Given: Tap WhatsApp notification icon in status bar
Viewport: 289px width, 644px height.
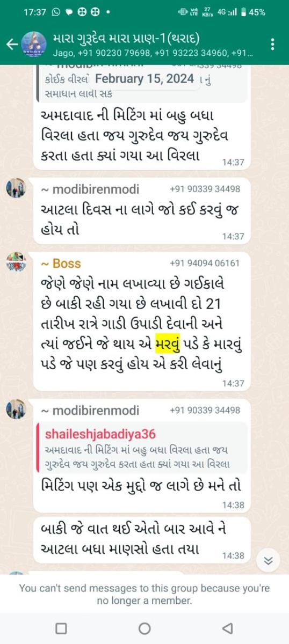Looking at the screenshot, I should click(x=55, y=12).
